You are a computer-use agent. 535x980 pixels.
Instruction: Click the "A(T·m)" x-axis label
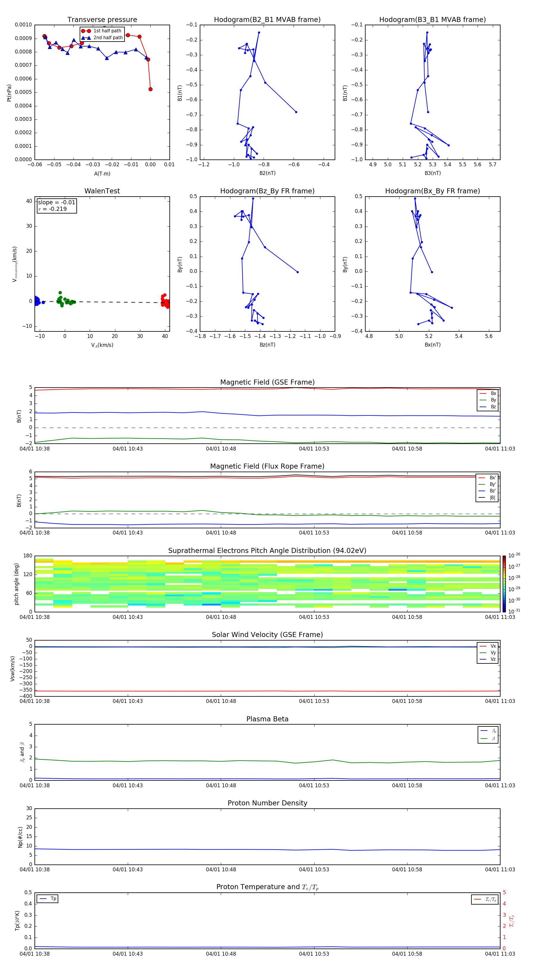coord(102,174)
